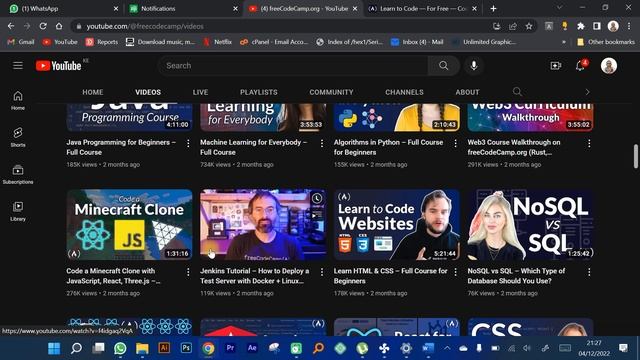Open YouTube notifications bell
Viewport: 640px width, 360px height.
580,65
